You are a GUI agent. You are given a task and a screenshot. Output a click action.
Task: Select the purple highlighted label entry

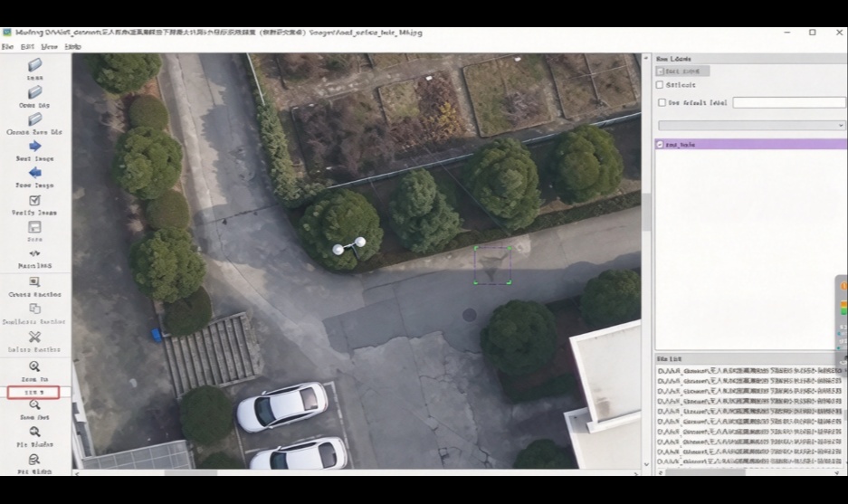(752, 145)
